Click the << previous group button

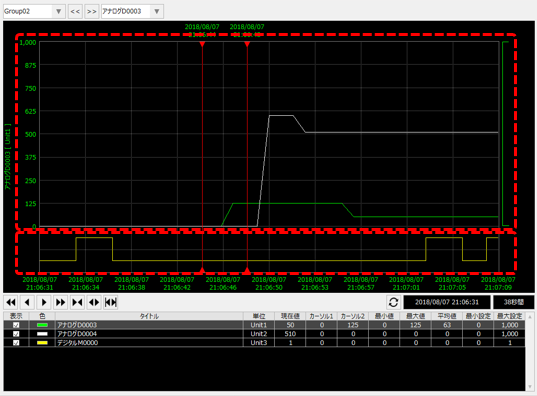coord(75,11)
